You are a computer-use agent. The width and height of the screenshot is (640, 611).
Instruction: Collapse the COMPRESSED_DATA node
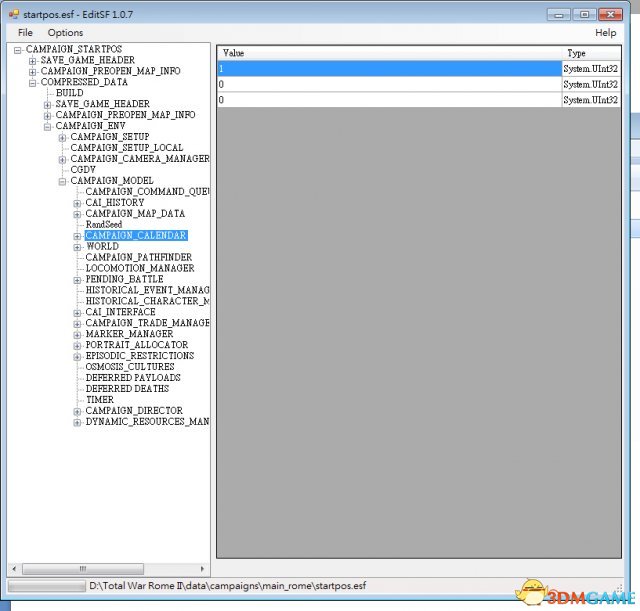tap(33, 82)
